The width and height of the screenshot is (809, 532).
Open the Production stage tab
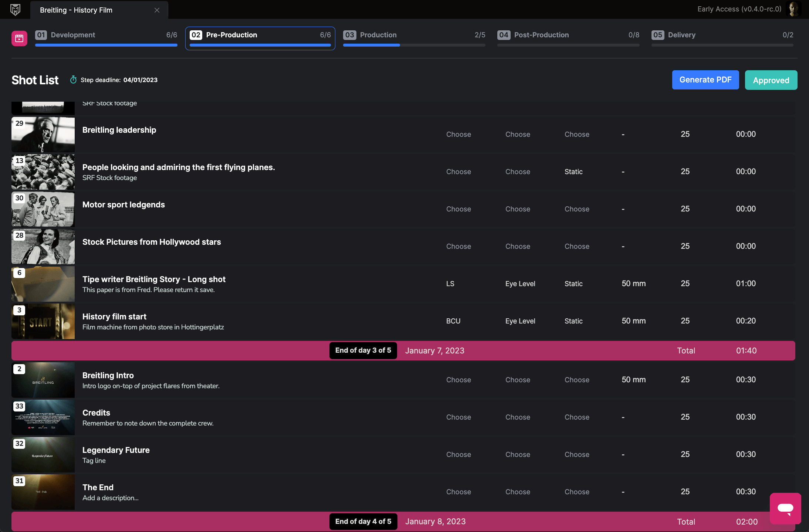414,38
